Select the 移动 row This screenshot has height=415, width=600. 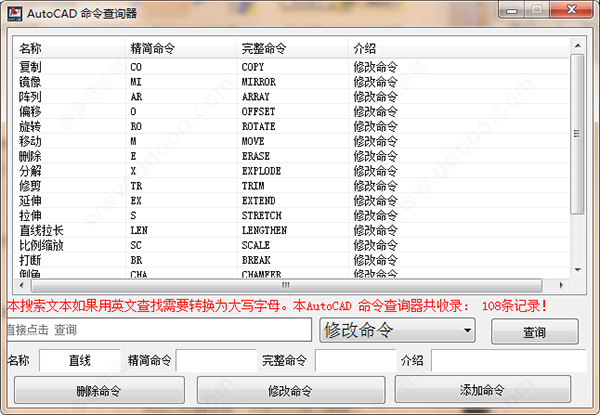(x=291, y=142)
